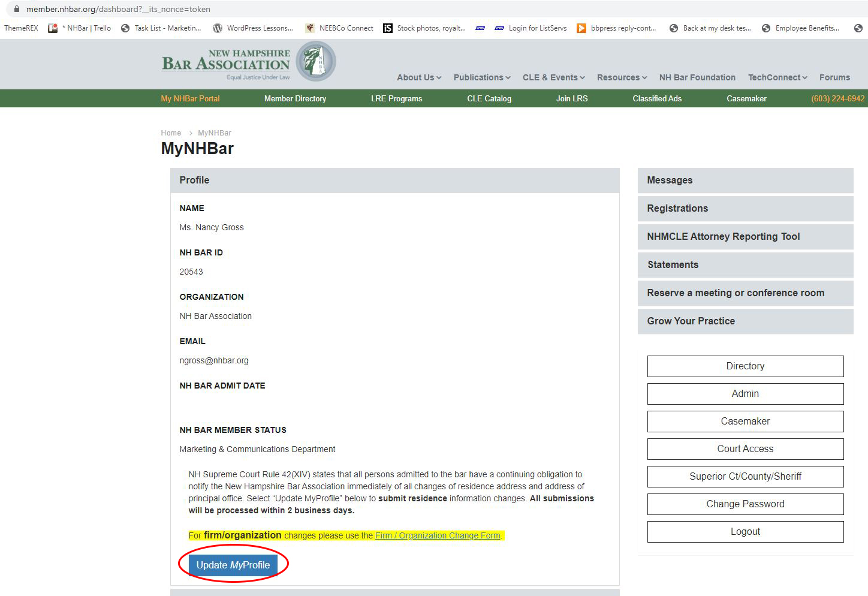Open Member Directory in green bar
This screenshot has height=596, width=868.
point(295,98)
